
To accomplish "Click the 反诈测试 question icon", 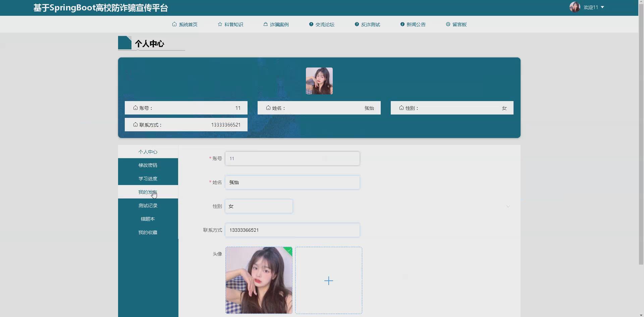I will point(356,24).
